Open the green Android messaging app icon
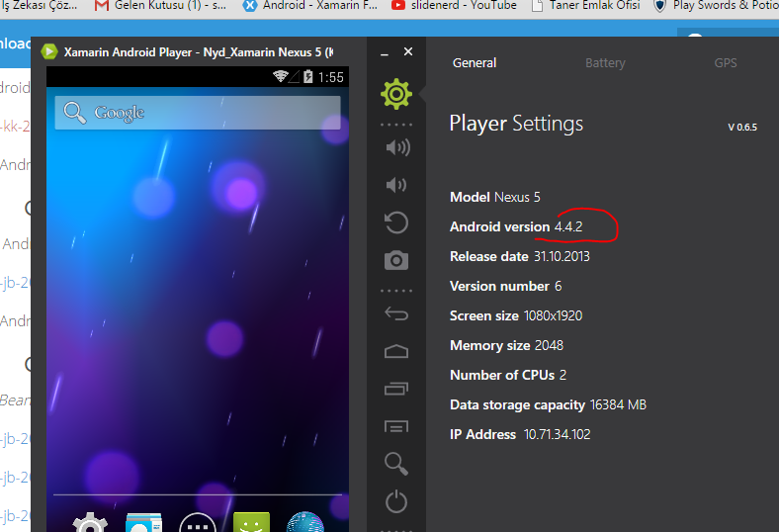This screenshot has height=532, width=779. click(251, 522)
